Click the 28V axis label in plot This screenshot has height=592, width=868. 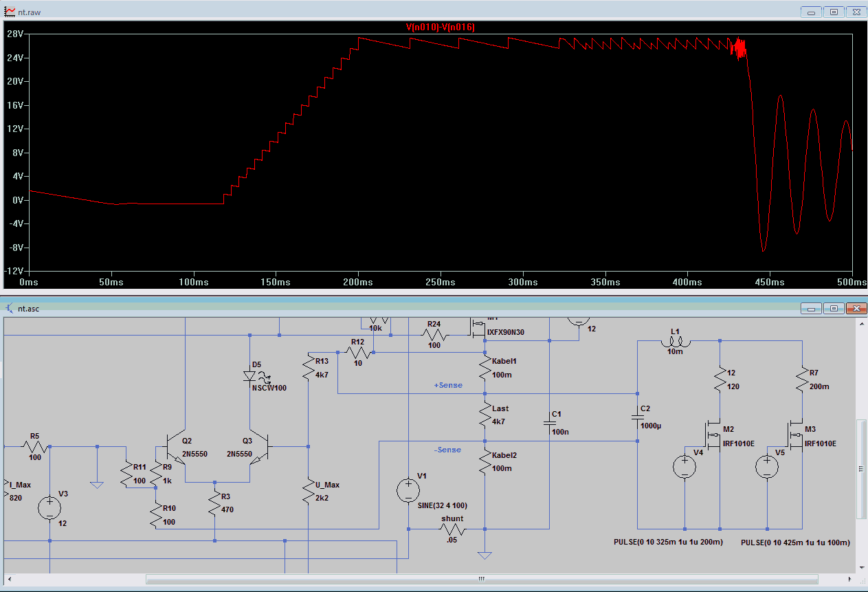pos(15,34)
